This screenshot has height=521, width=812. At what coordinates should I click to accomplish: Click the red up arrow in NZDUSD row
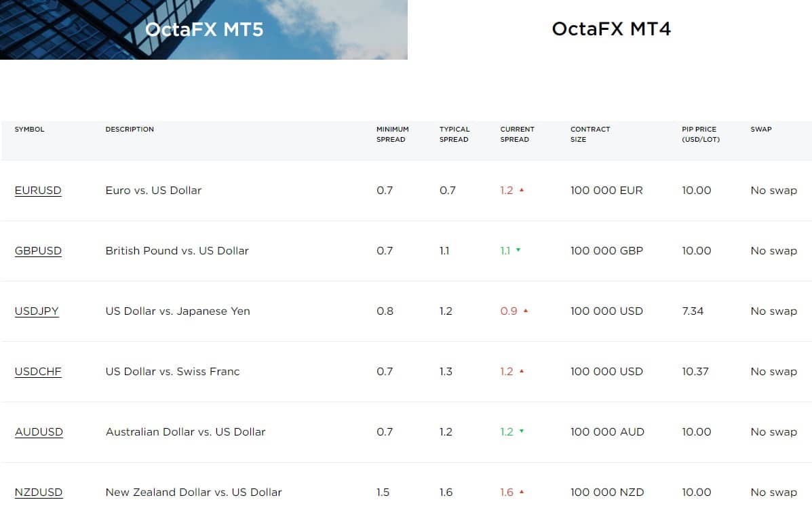pos(522,493)
